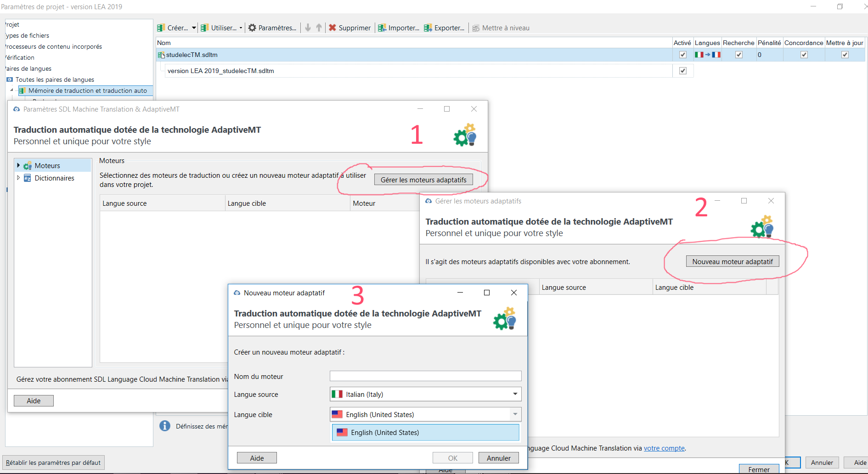Screen dimensions: 868x474
Task: Click the Langues column header
Action: [x=707, y=43]
